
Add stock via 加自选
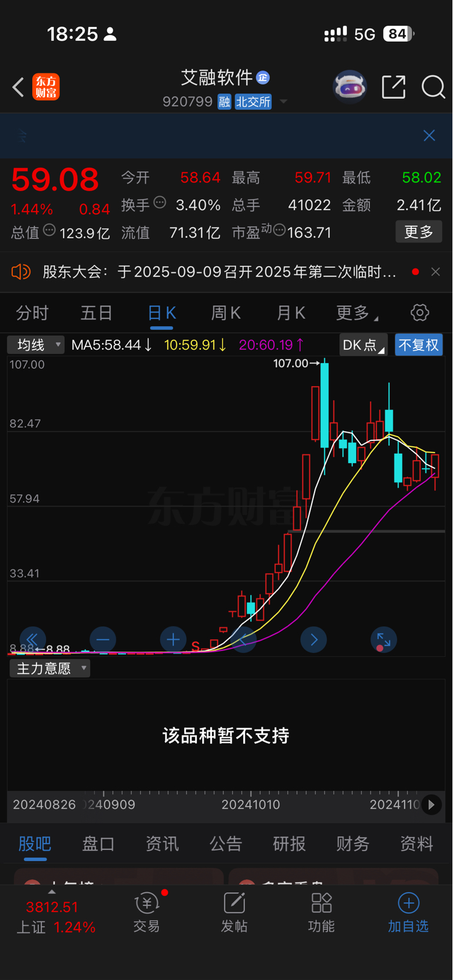[408, 913]
